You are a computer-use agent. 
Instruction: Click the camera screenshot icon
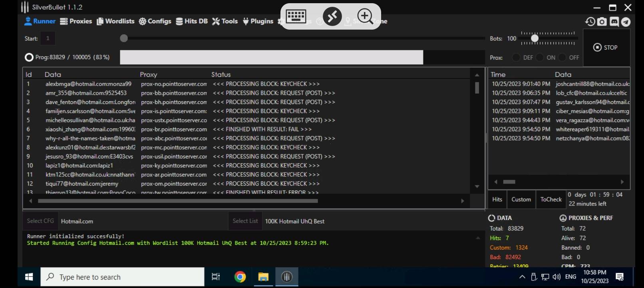[x=602, y=22]
